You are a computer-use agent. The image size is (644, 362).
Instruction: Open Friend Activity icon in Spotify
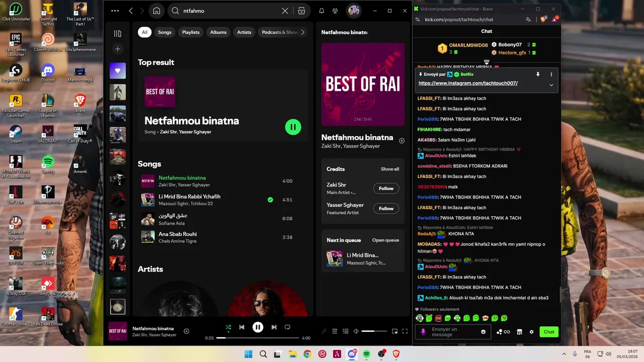(x=334, y=11)
